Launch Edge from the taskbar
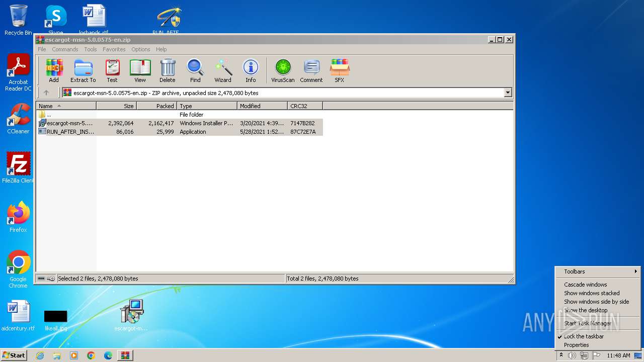644x362 pixels. pos(108,355)
